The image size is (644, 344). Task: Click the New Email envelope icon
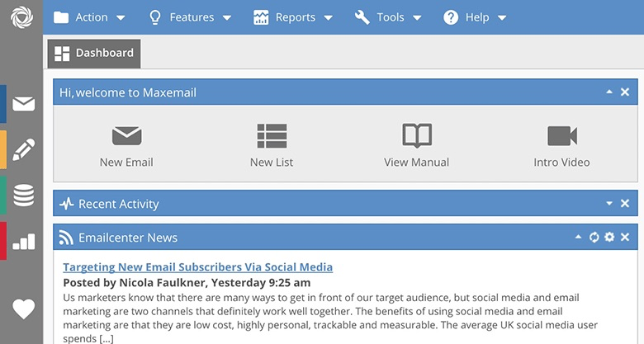click(126, 135)
